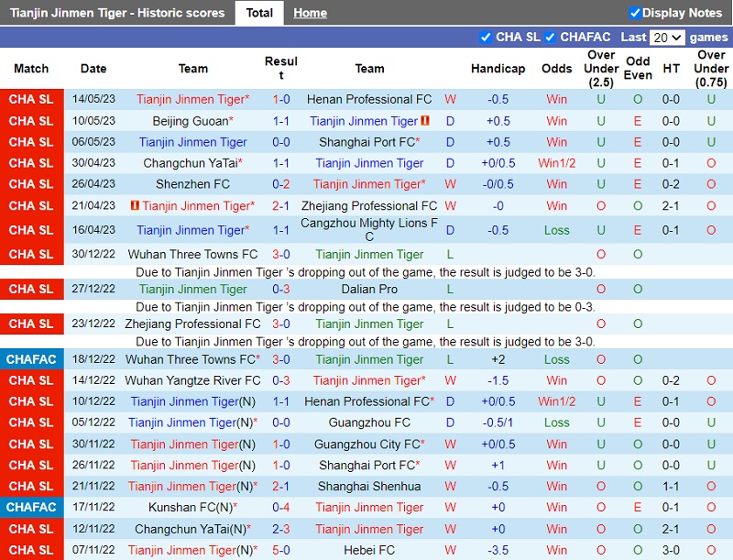Click the CHA SL badge for Dalian Pro match

32,289
